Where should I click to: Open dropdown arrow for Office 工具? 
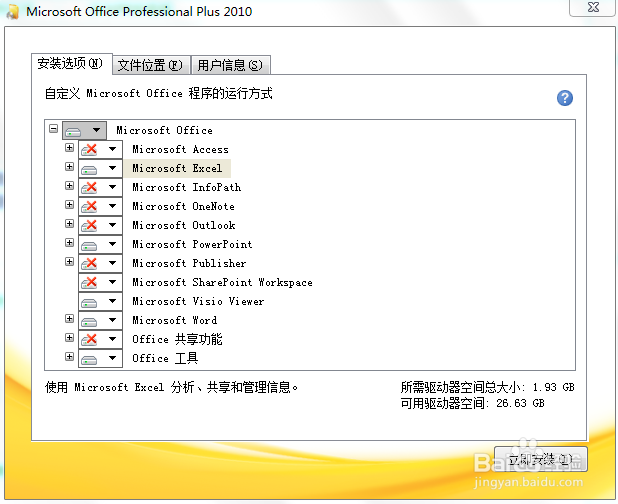point(112,358)
